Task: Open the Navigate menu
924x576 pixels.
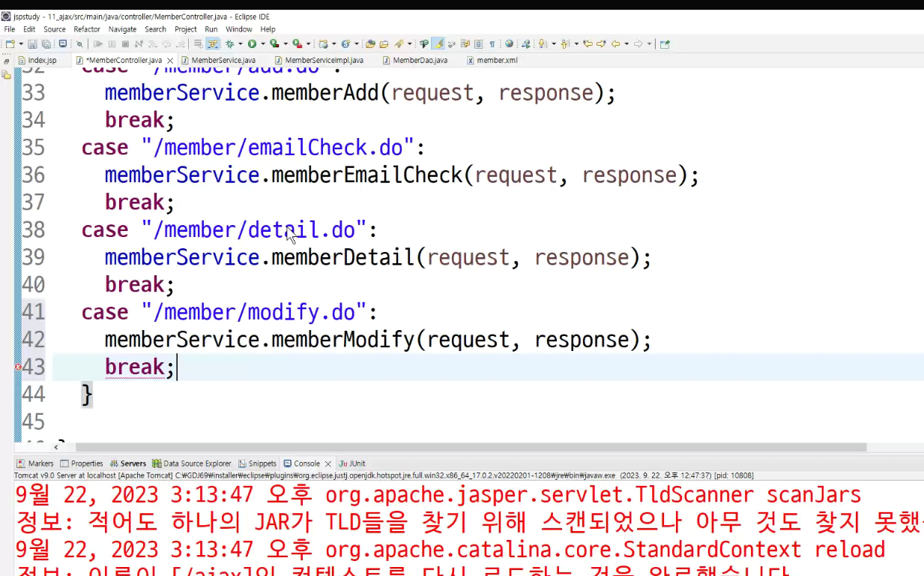Action: coord(123,29)
